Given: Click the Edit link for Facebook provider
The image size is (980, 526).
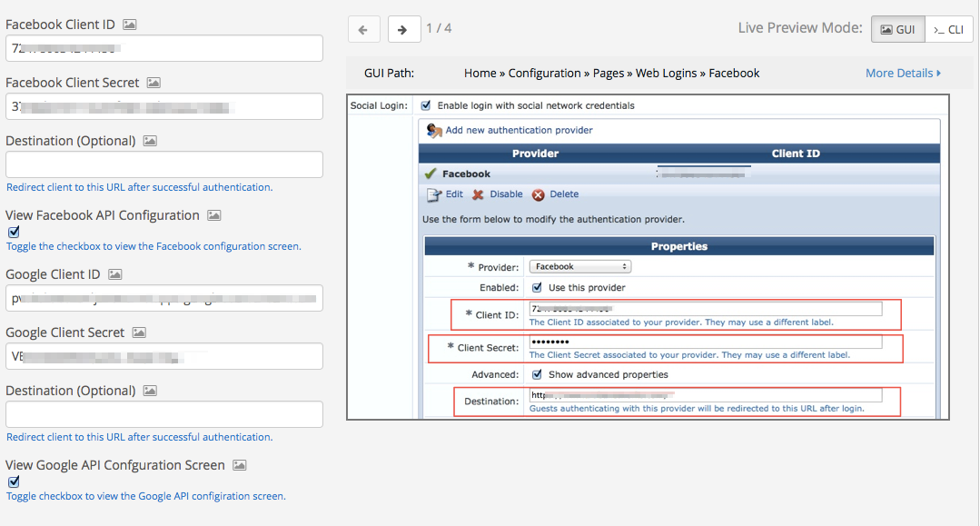Looking at the screenshot, I should [454, 194].
